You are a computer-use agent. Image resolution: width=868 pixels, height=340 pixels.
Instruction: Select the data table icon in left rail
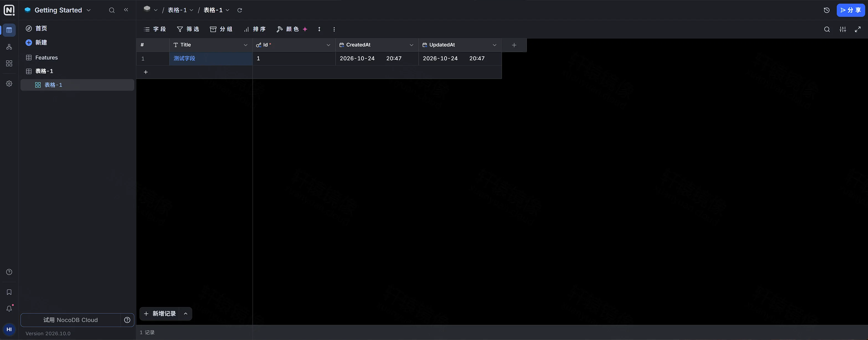9,30
